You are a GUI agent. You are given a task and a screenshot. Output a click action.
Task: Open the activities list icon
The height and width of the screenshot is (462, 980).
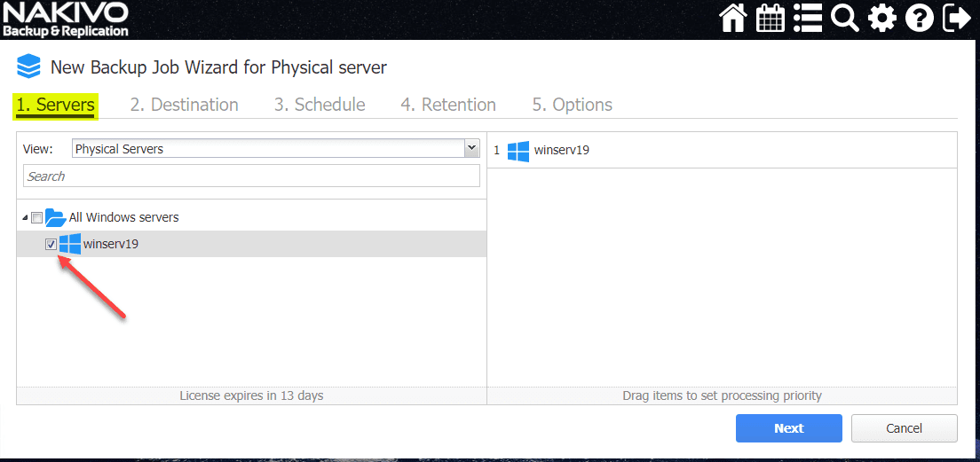pos(808,18)
